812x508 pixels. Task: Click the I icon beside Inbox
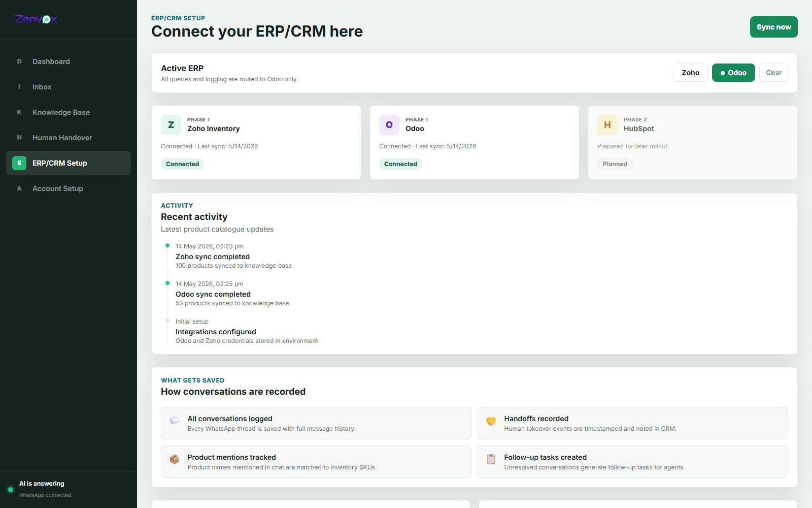point(19,87)
